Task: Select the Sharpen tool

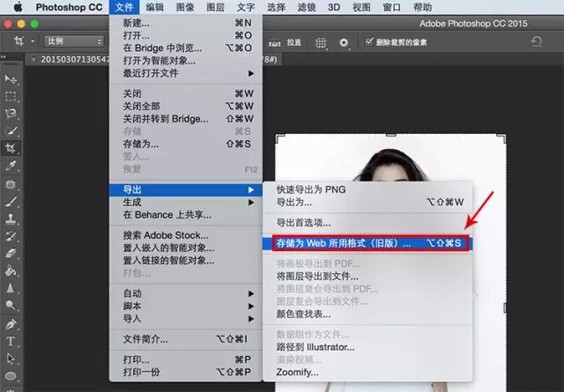Action: tap(11, 288)
